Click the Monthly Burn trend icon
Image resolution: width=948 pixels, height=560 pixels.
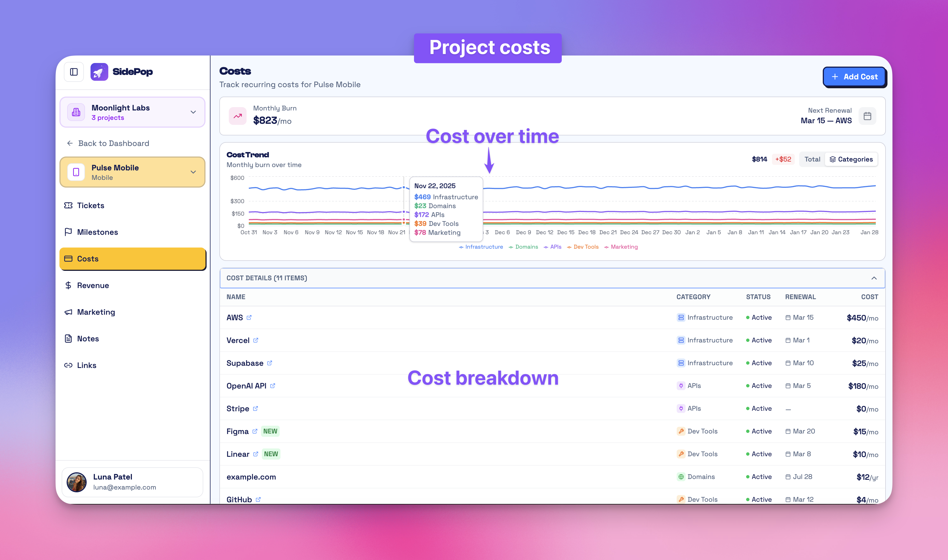pyautogui.click(x=237, y=116)
